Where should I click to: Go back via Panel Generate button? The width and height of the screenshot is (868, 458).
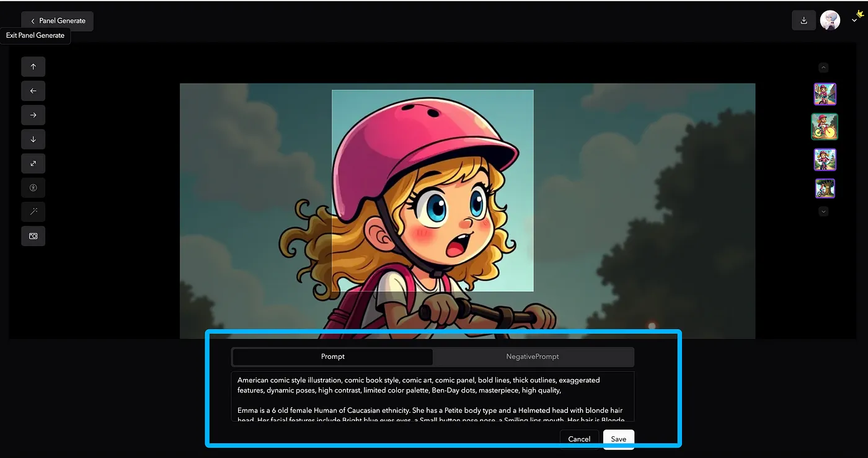point(57,20)
